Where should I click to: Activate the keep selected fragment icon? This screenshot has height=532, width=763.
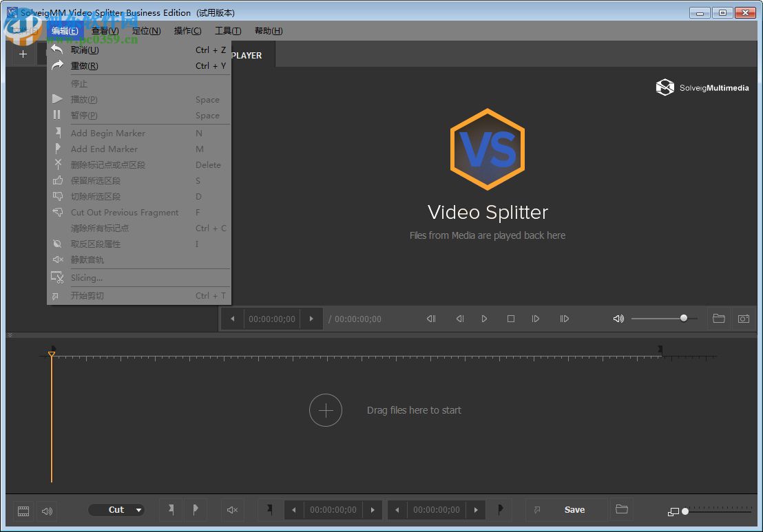[58, 180]
